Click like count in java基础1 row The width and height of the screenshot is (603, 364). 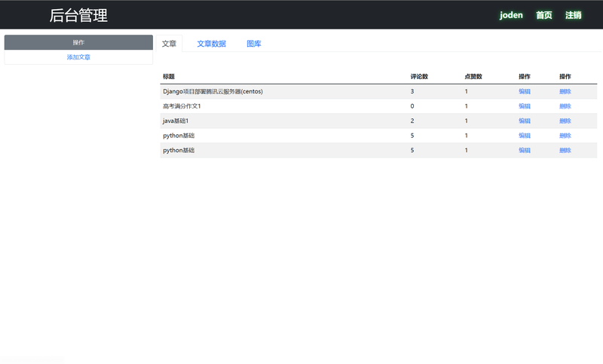tap(466, 121)
